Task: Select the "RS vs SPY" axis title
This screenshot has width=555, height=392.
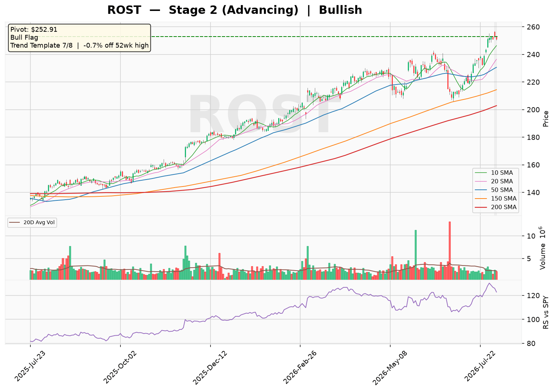Action: tap(546, 312)
